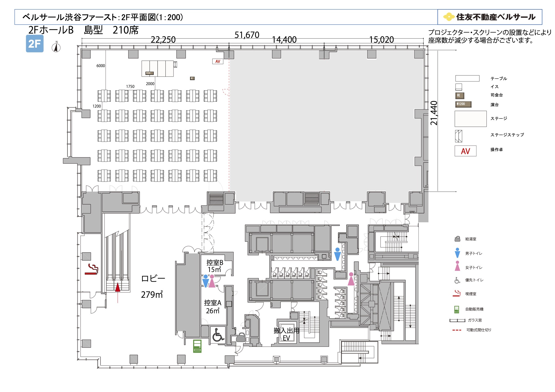Image resolution: width=555 pixels, height=392 pixels.
Task: Click the 操作卓 legend label
Action: 496,149
